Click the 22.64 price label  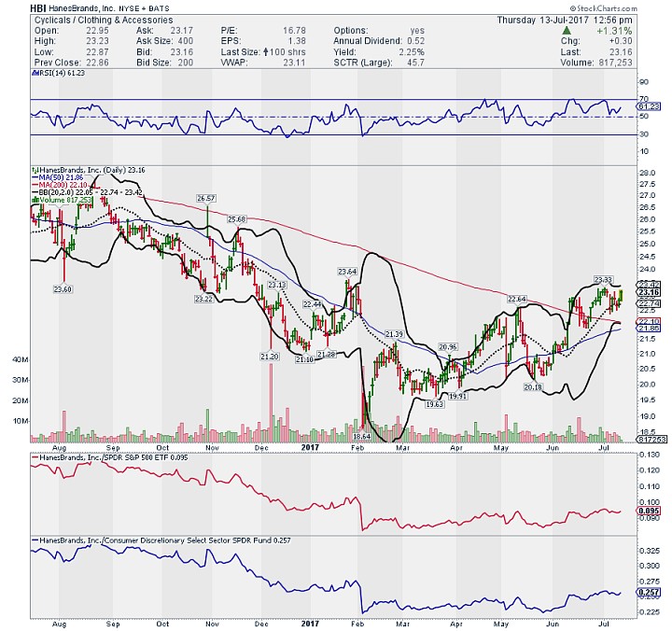pos(517,300)
